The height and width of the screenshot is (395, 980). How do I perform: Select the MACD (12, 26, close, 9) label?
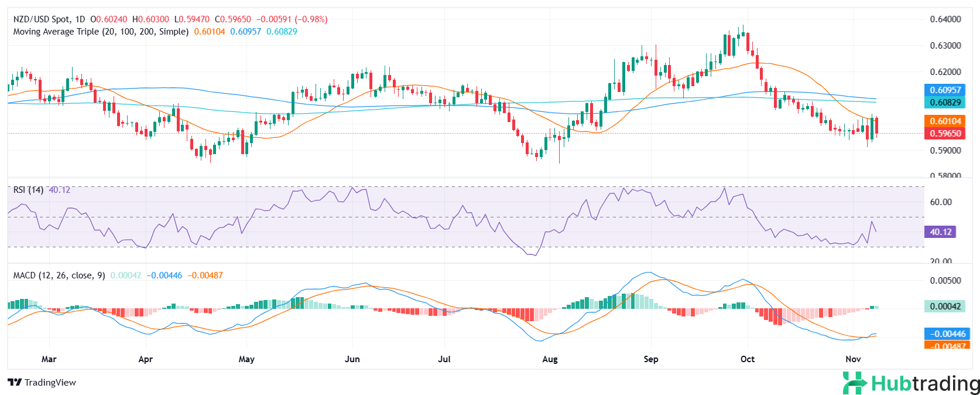pyautogui.click(x=59, y=275)
